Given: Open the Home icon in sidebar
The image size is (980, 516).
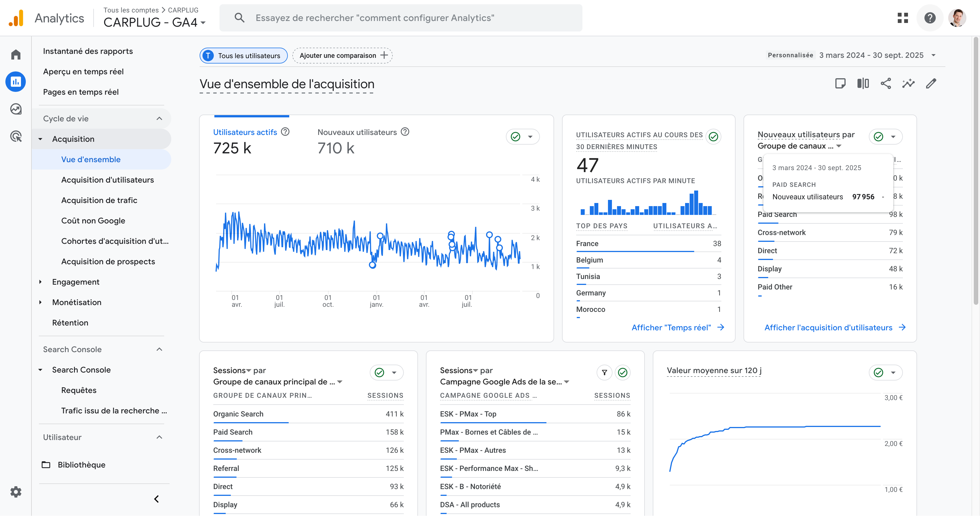Looking at the screenshot, I should [16, 54].
